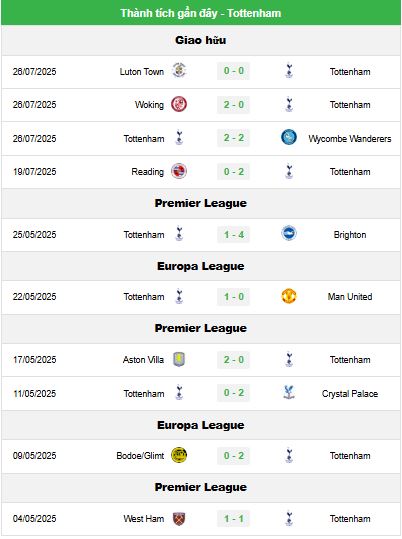Click the Crystal Palace club crest
This screenshot has width=402, height=539.
tap(289, 393)
